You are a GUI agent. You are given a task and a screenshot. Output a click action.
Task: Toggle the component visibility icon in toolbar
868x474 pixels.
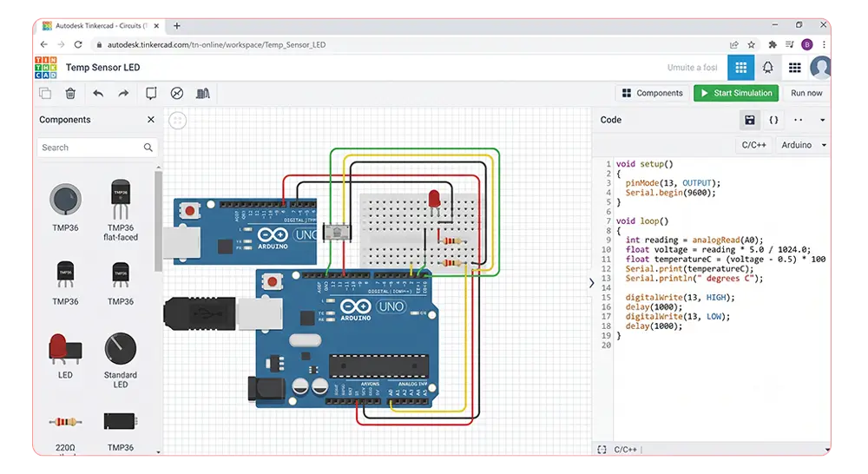coord(176,93)
